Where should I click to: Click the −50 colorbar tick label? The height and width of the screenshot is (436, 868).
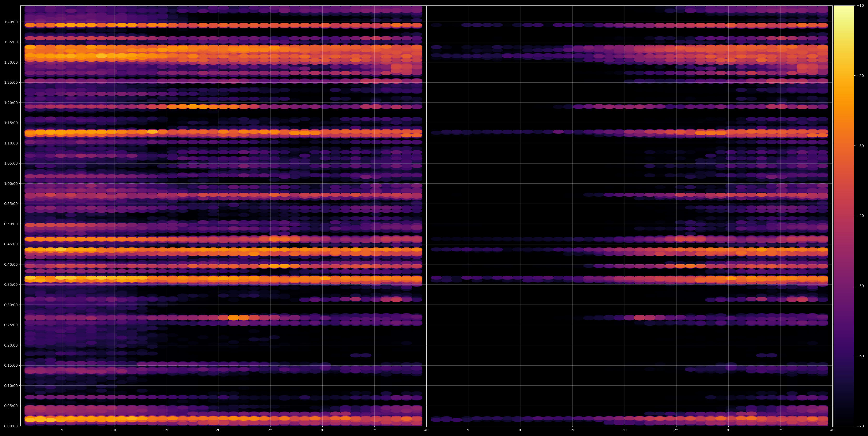coord(860,286)
